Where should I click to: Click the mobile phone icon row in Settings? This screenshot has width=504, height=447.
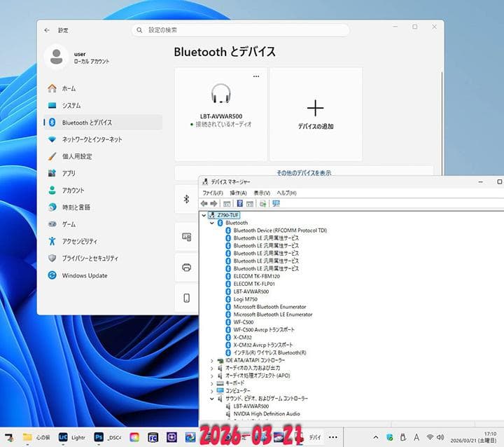(x=186, y=298)
